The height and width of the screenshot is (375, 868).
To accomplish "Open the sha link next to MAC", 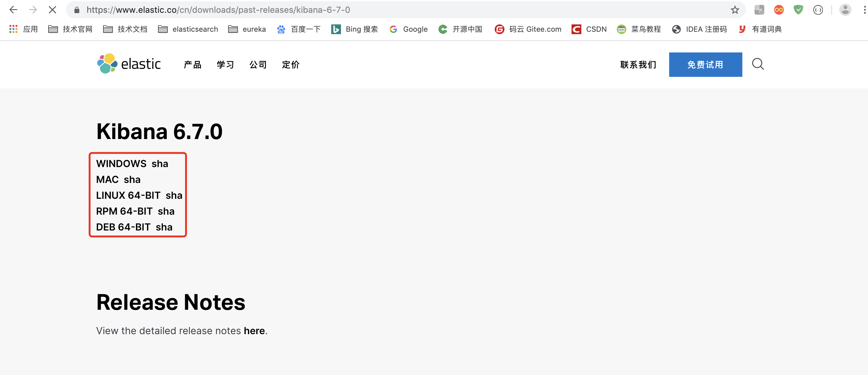I will [x=132, y=180].
